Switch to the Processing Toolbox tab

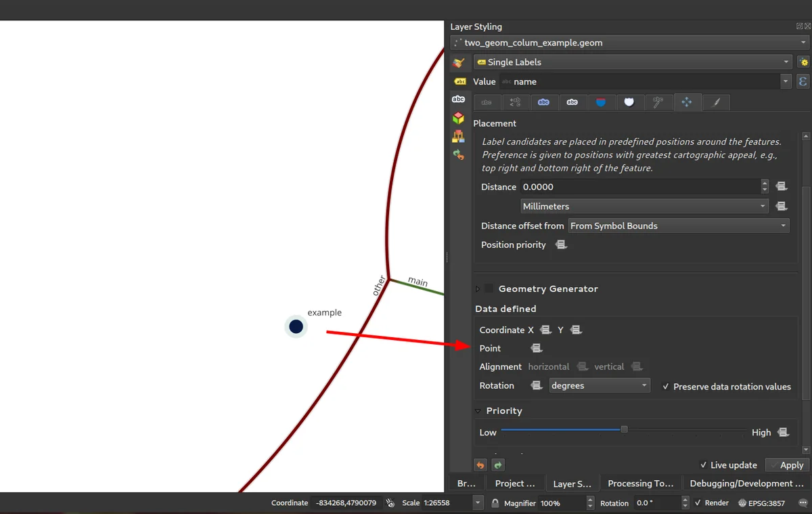tap(640, 484)
